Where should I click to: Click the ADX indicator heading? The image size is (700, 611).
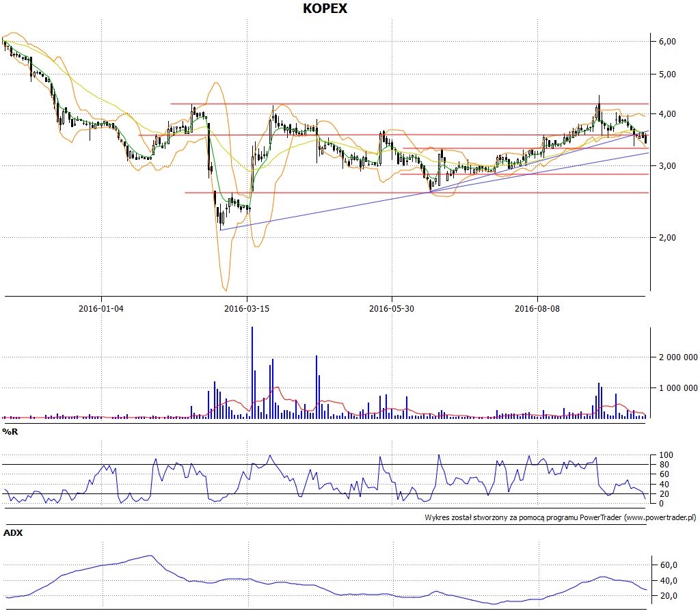(x=13, y=532)
